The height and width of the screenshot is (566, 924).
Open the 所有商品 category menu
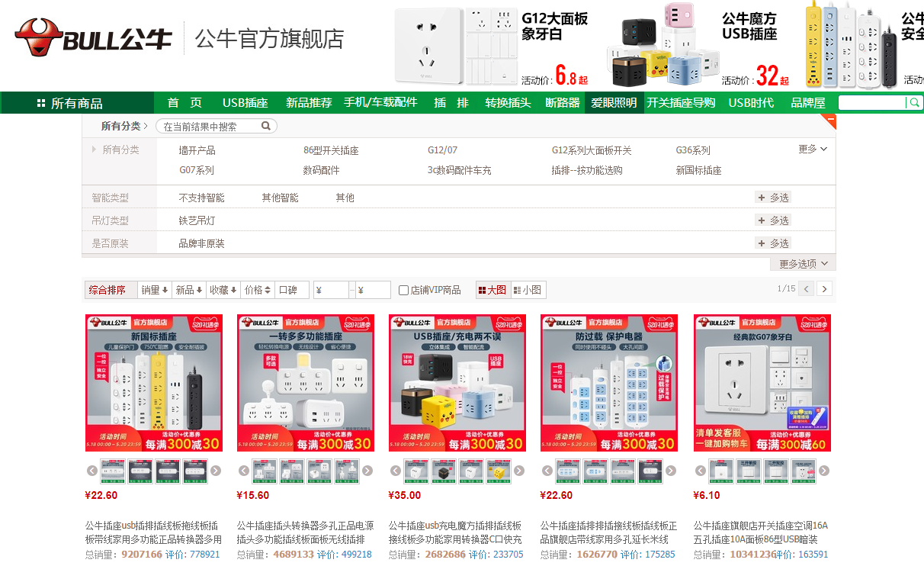pyautogui.click(x=70, y=103)
